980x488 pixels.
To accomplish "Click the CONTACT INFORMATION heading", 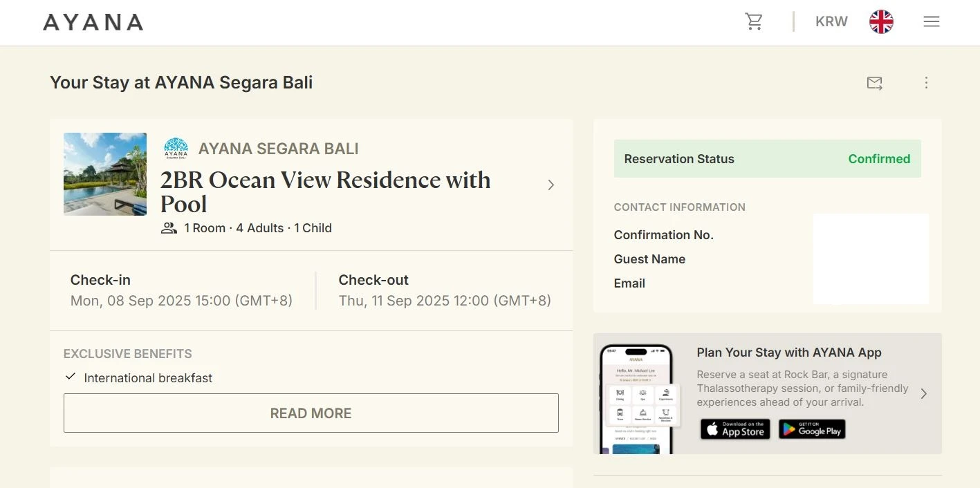I will pos(680,207).
